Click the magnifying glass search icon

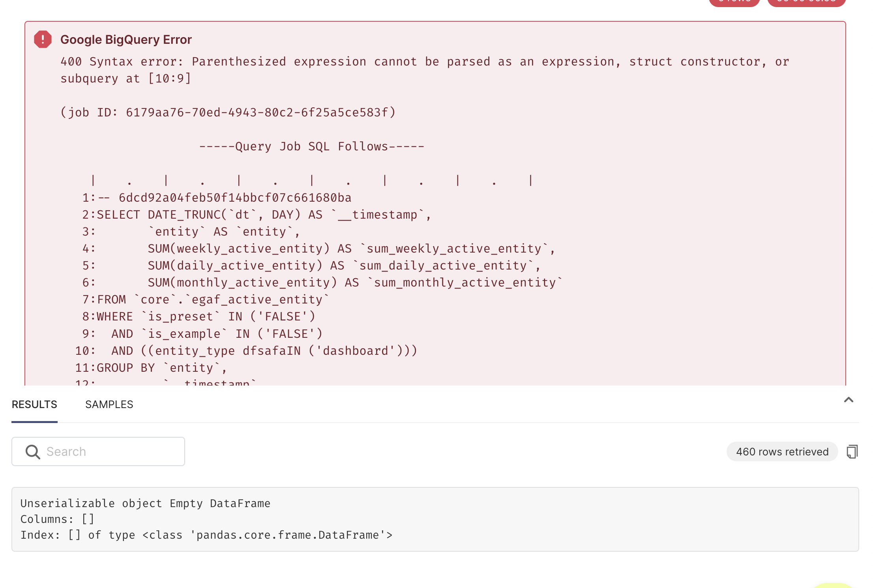click(x=33, y=451)
